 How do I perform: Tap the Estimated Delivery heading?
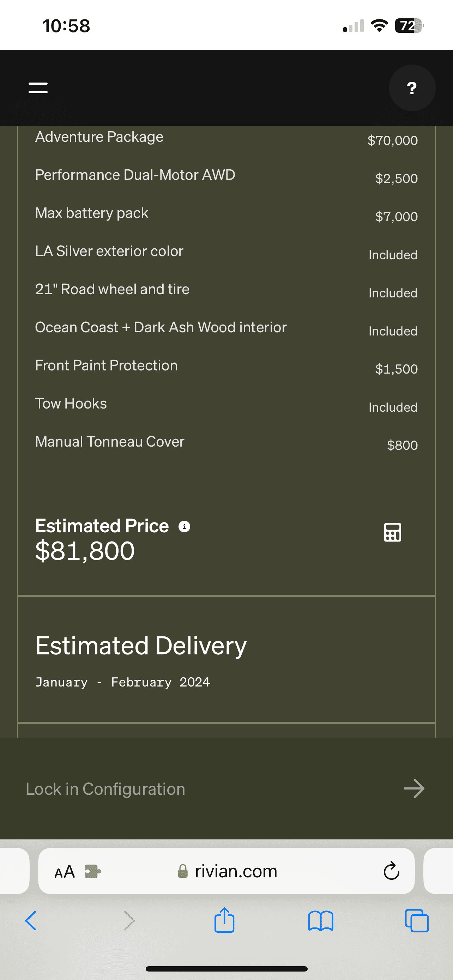click(141, 646)
